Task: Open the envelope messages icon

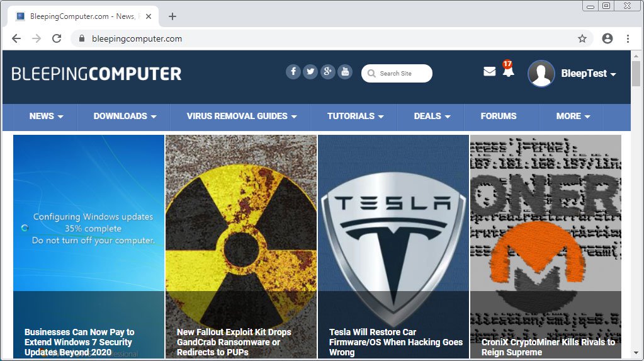Action: pyautogui.click(x=489, y=72)
